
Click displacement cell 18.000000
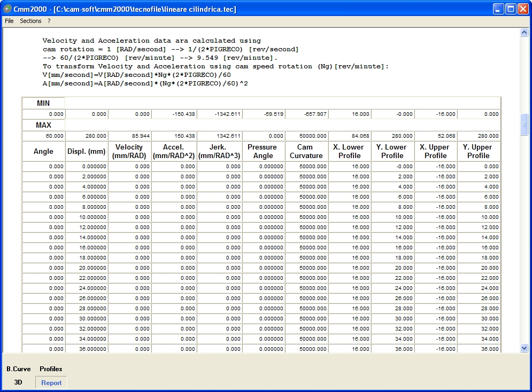87,258
